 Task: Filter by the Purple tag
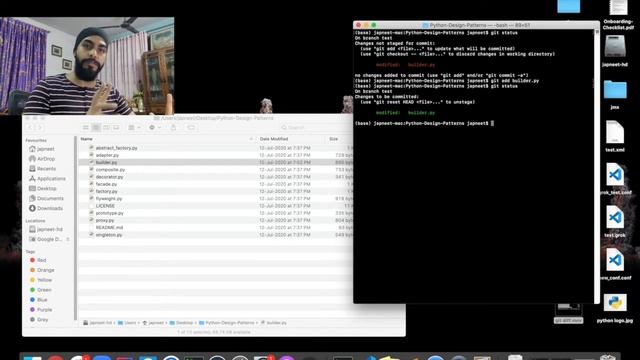tap(41, 310)
